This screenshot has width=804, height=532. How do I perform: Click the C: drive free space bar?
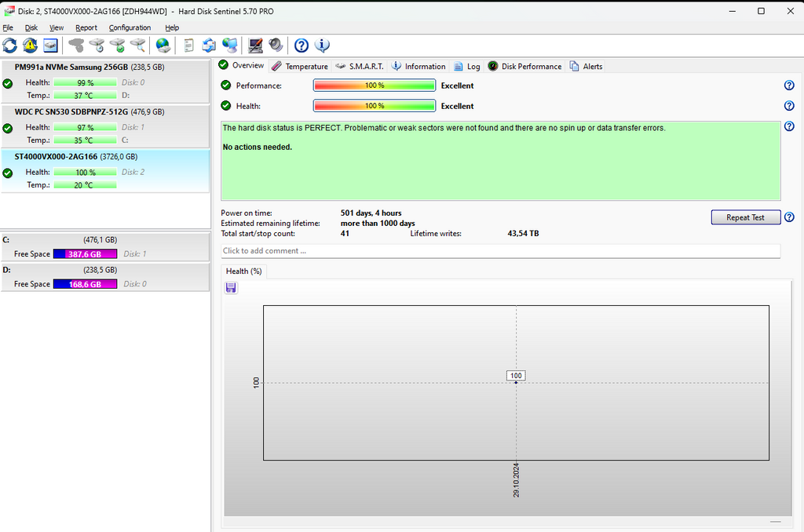click(x=85, y=254)
